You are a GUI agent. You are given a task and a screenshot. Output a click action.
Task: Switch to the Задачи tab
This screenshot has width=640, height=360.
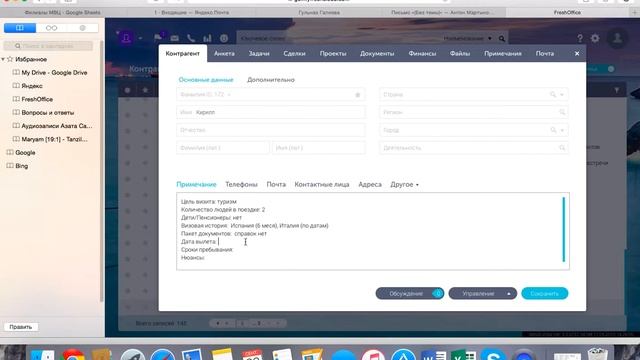[x=259, y=53]
